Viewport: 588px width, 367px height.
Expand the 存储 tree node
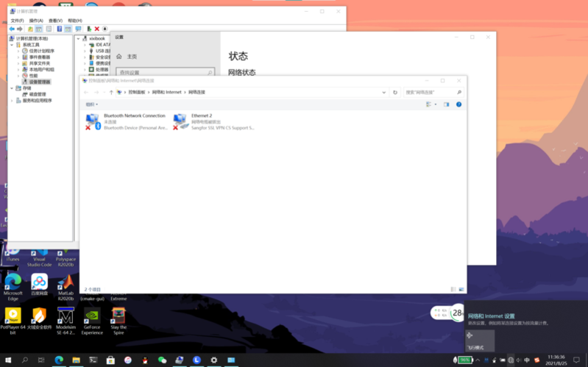click(13, 88)
